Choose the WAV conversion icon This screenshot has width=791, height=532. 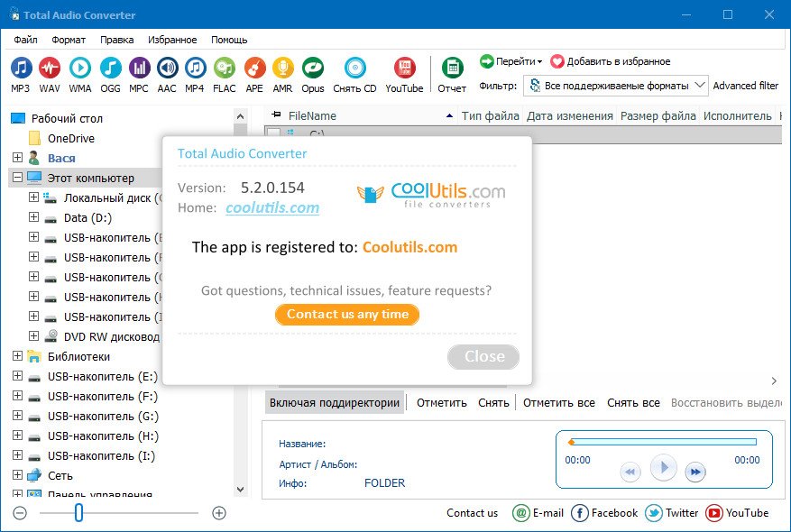[50, 68]
